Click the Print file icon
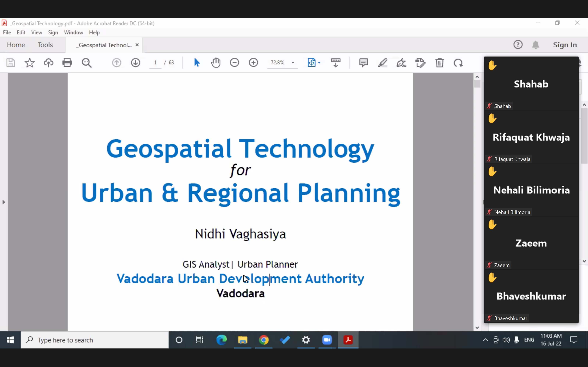Image resolution: width=588 pixels, height=367 pixels. click(x=67, y=63)
